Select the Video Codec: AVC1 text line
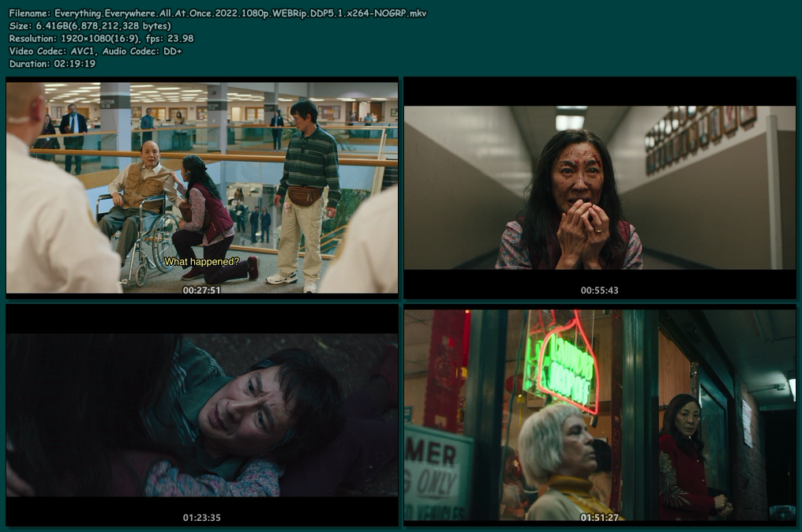Screen dimensions: 802x532 (96, 51)
